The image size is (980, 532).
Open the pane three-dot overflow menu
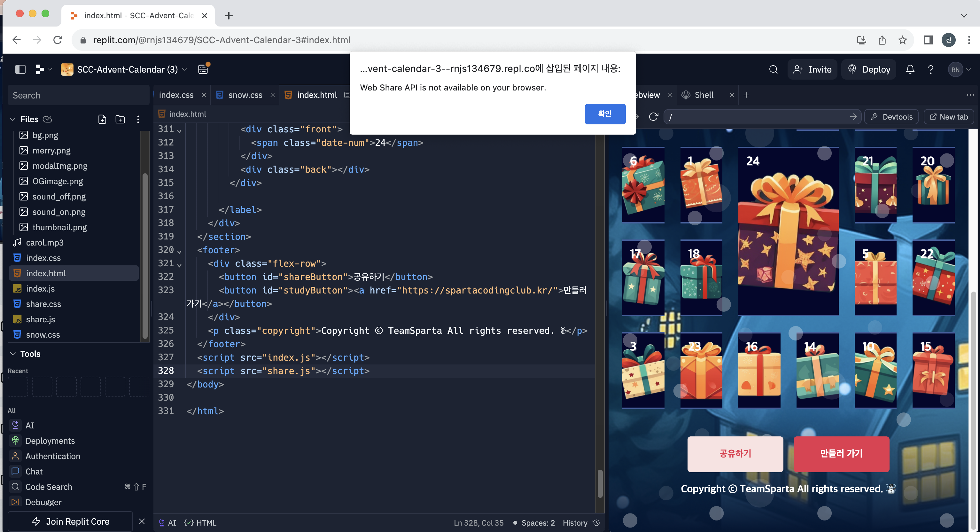(x=970, y=95)
